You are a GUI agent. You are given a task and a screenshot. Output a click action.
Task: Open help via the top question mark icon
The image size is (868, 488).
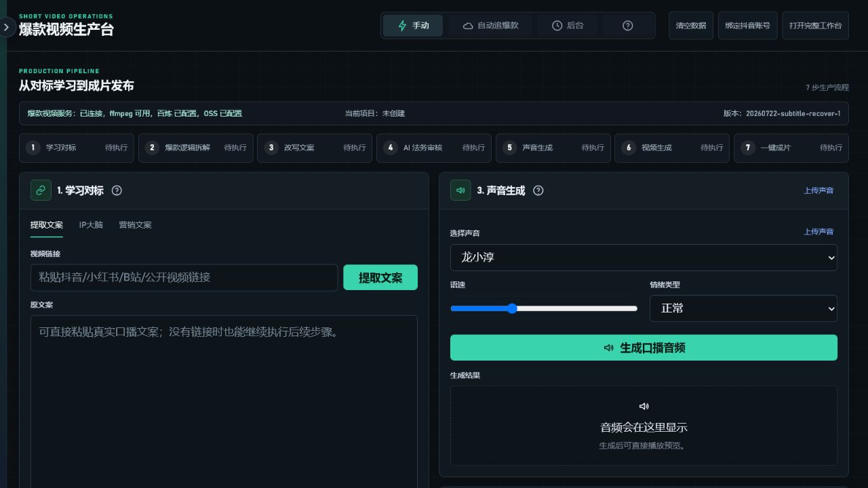pyautogui.click(x=627, y=26)
